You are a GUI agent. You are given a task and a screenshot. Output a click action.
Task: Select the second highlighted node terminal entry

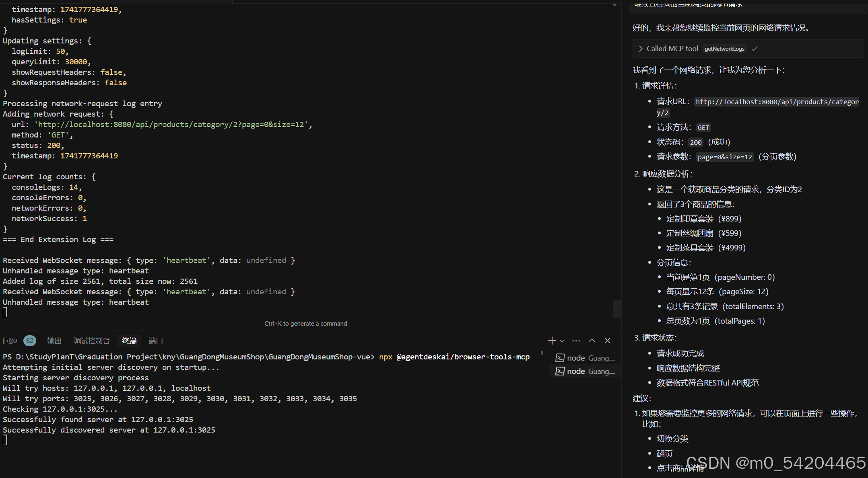tap(586, 371)
